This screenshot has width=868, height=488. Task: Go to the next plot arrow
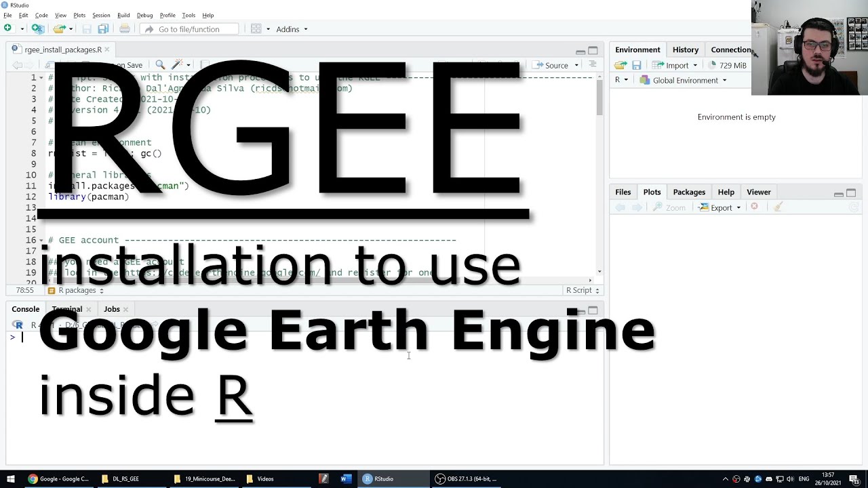coord(637,207)
